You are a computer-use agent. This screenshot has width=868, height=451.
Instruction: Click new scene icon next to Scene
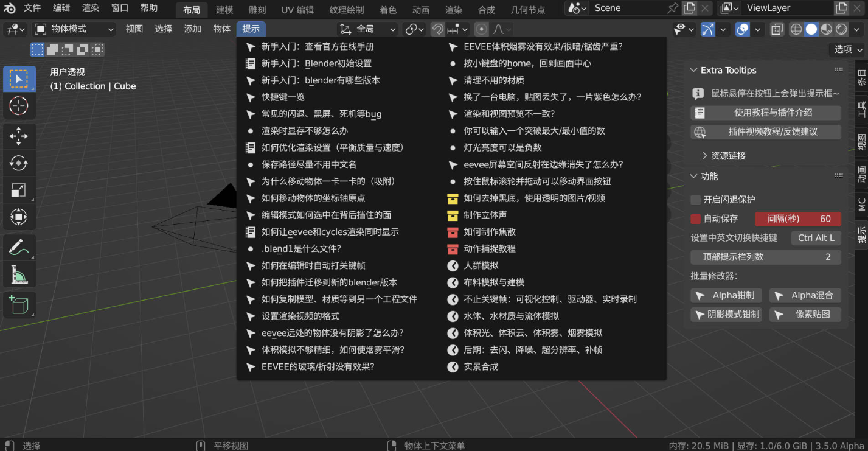point(689,8)
